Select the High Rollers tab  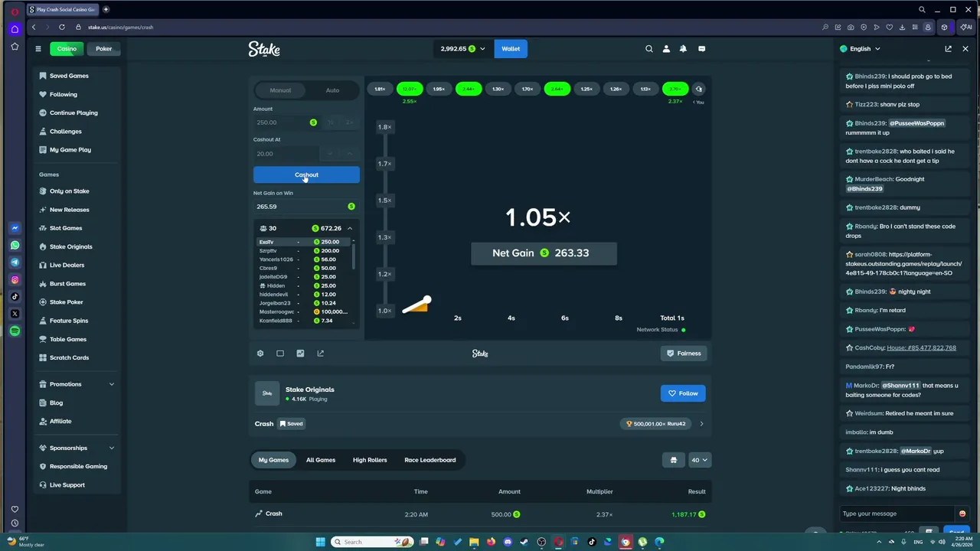click(x=370, y=460)
